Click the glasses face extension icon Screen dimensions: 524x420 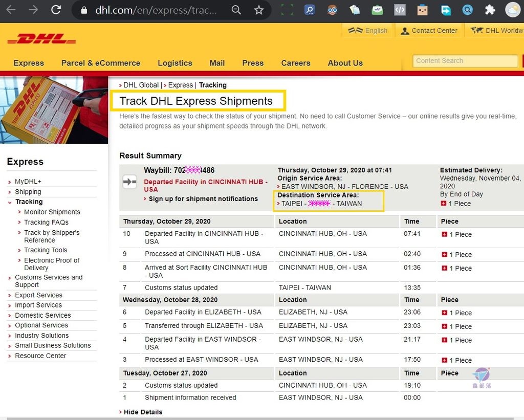pos(332,10)
